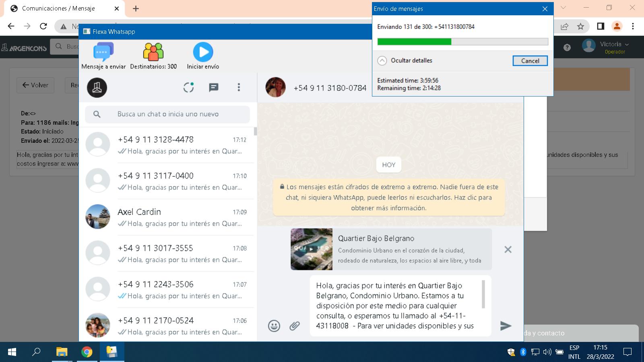Open Windows Security tray icon
644x362 pixels.
click(511, 352)
